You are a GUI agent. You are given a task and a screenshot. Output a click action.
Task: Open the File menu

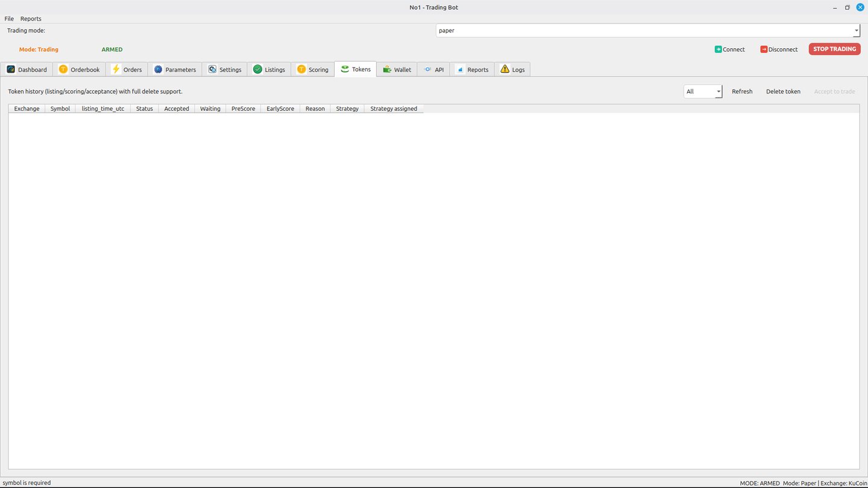(x=9, y=19)
